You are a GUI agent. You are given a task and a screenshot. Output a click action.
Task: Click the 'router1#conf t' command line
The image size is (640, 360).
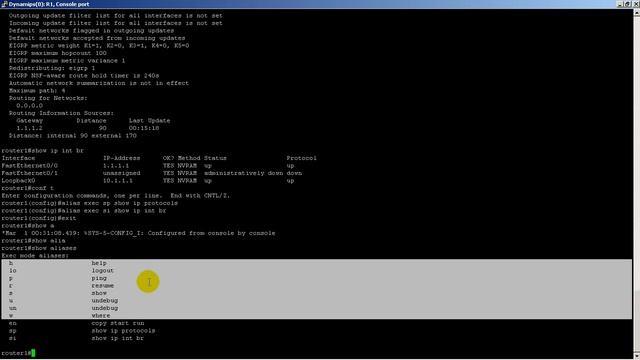[27, 188]
